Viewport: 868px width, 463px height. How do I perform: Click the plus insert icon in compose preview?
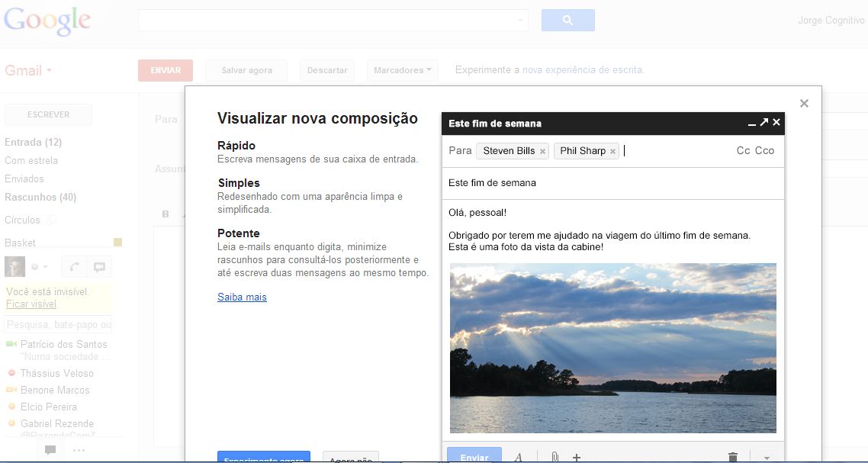[577, 457]
